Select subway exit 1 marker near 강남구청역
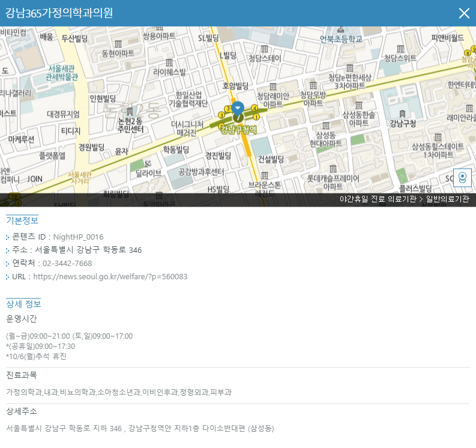The width and height of the screenshot is (476, 448). 256,117
